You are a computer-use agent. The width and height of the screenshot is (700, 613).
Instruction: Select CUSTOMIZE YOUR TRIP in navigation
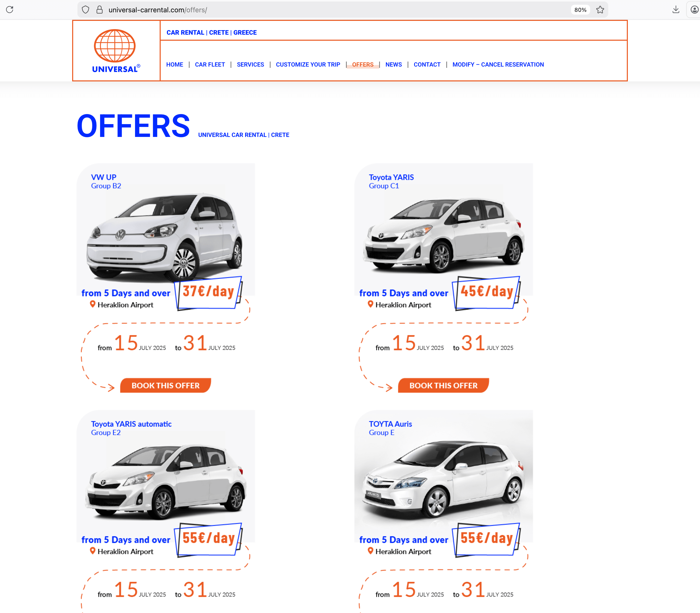(308, 65)
